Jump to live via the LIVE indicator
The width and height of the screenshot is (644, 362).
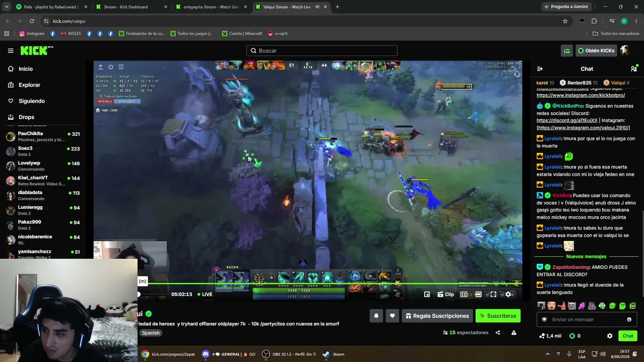tap(205, 295)
